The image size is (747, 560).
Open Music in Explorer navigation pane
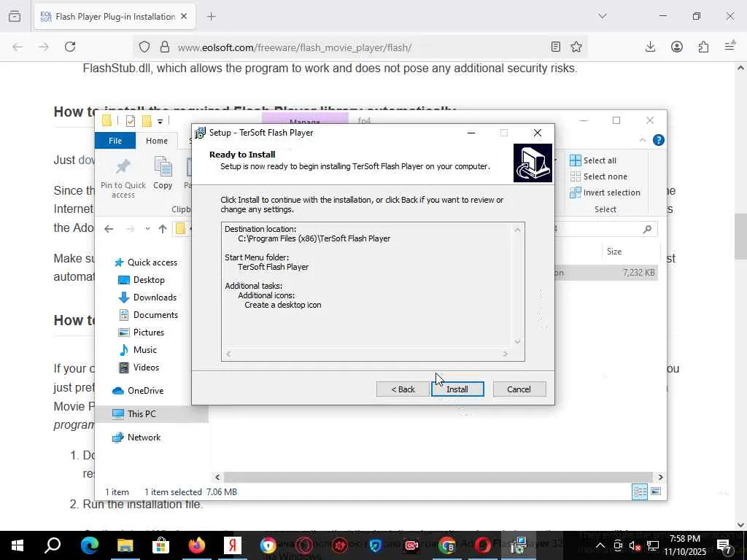tap(138, 350)
